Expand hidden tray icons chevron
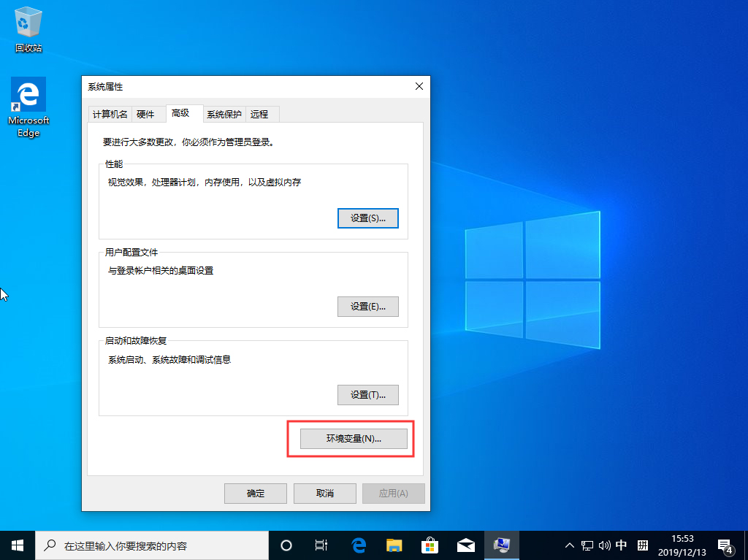The width and height of the screenshot is (748, 560). click(569, 545)
